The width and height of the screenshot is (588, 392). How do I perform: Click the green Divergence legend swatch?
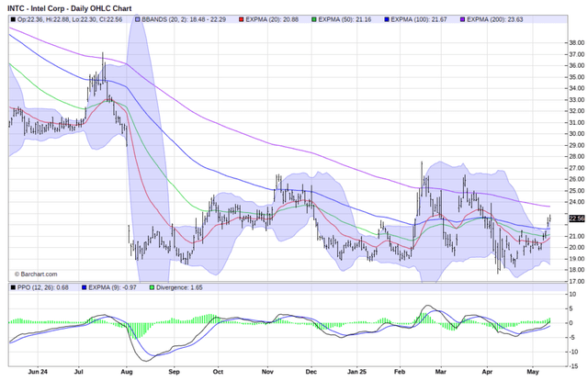pos(152,287)
